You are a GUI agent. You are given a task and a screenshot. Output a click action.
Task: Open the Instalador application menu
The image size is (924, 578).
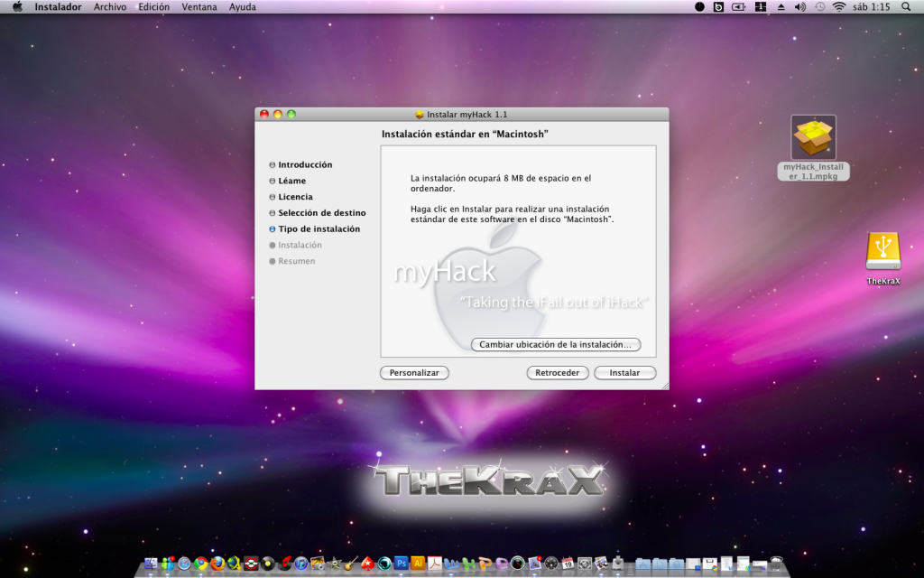58,7
